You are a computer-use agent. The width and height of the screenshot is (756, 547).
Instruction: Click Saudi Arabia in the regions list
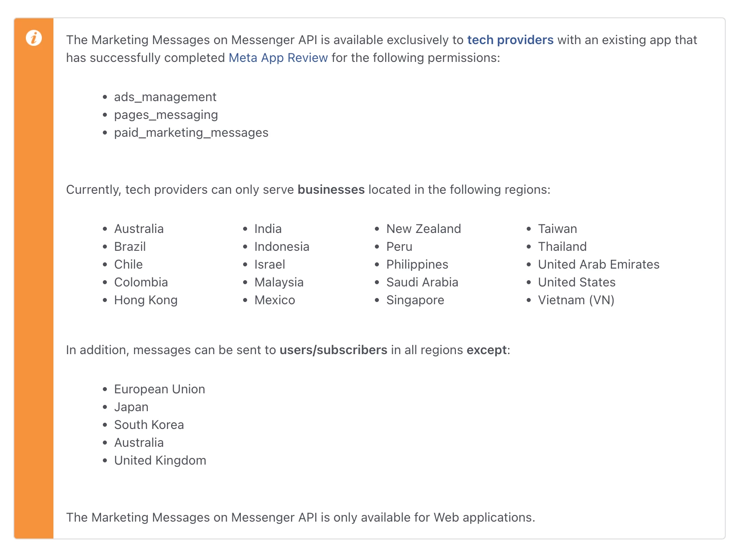(422, 282)
